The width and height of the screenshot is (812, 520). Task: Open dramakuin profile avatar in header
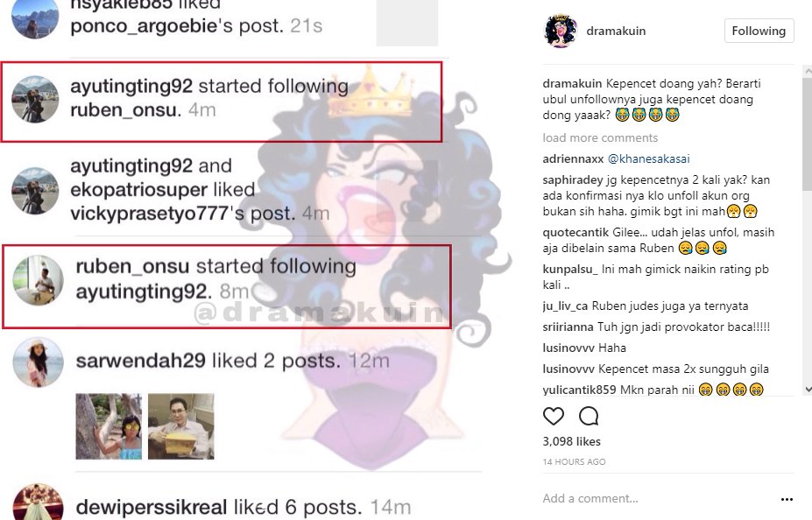point(561,31)
